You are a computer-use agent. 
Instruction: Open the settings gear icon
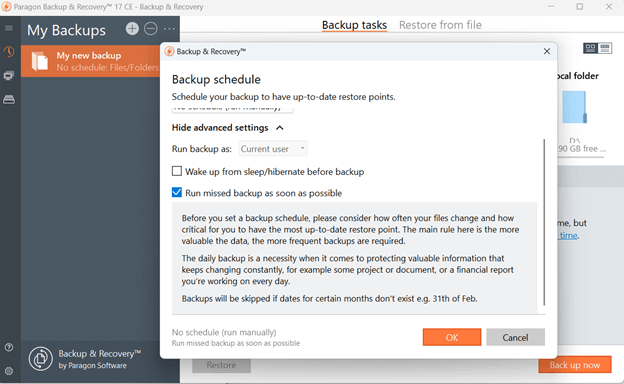(9, 371)
